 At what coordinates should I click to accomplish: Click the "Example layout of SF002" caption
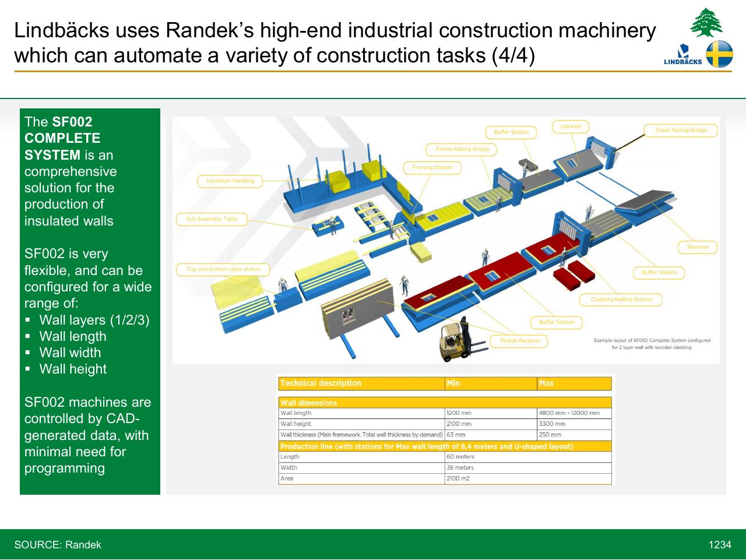(652, 344)
